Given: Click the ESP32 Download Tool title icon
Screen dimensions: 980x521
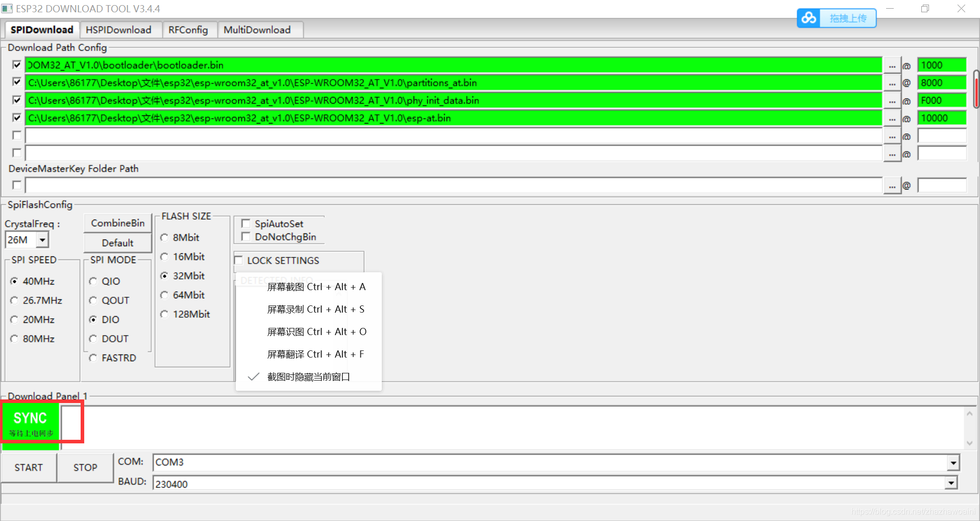Looking at the screenshot, I should [x=7, y=9].
